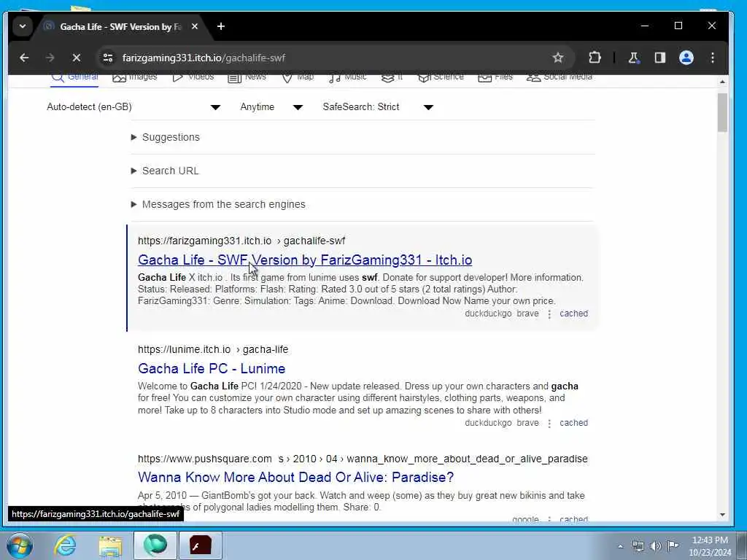Open the tab search dropdown arrow

pyautogui.click(x=23, y=26)
